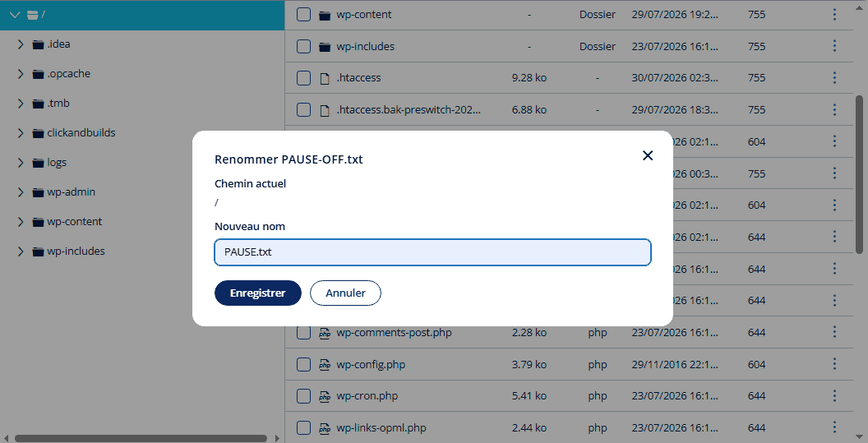Open three-dot menu for wp-cron.php row
Viewport: 868px width, 443px height.
(x=835, y=396)
